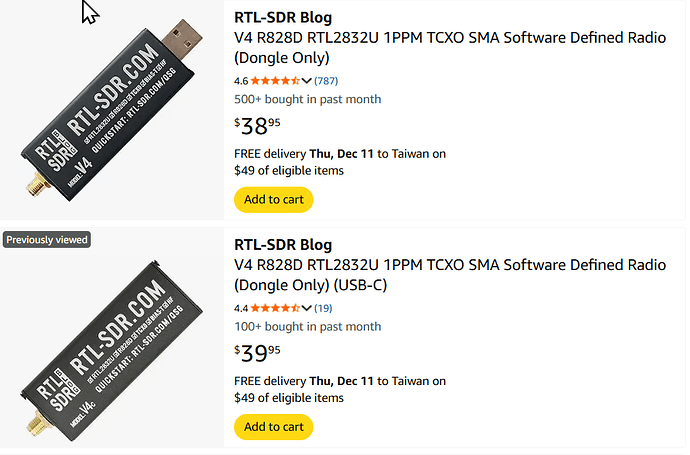
Task: Open the 19 customer reviews link
Action: click(x=323, y=308)
